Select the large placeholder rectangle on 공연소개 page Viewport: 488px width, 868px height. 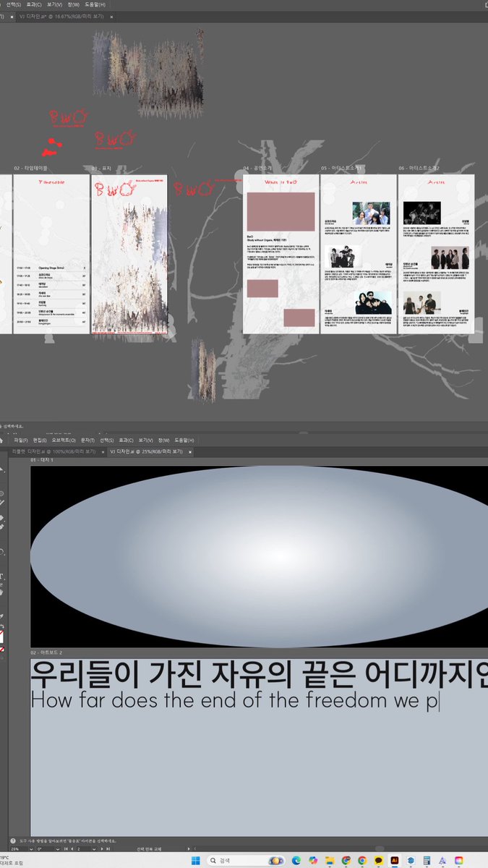(281, 211)
